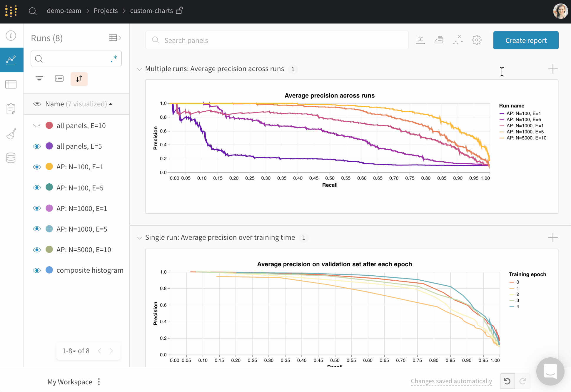Open the x-axis settings icon in toolbar

(421, 40)
